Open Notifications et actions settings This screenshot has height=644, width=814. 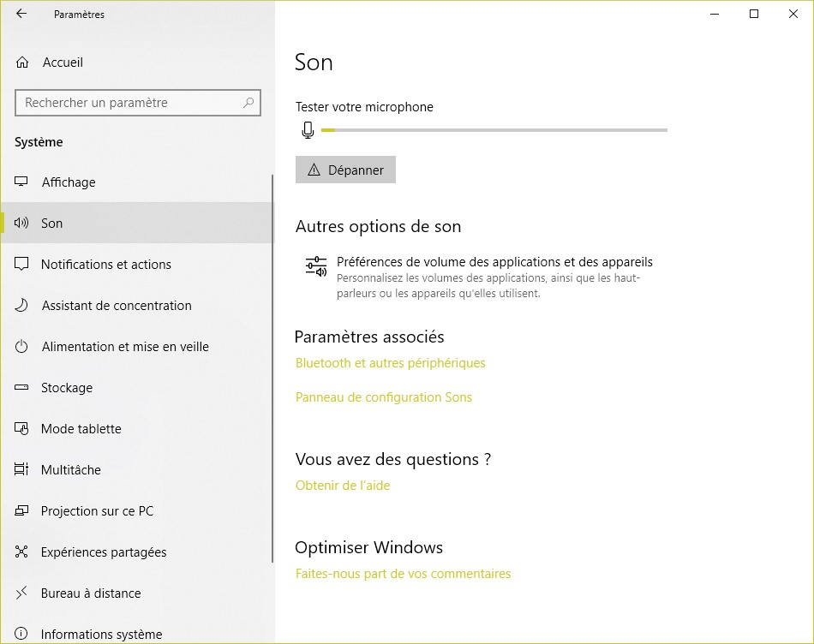(106, 265)
